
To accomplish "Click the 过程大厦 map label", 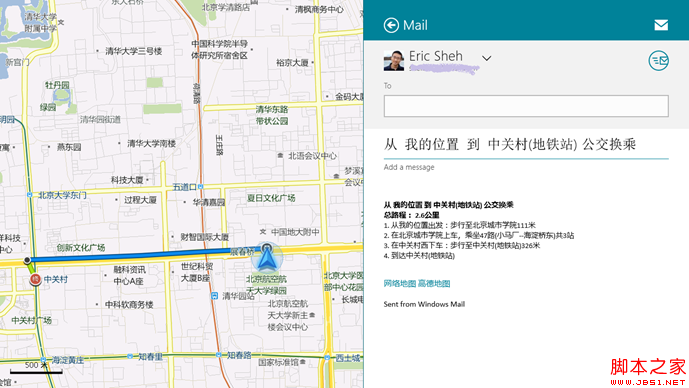I will (140, 200).
